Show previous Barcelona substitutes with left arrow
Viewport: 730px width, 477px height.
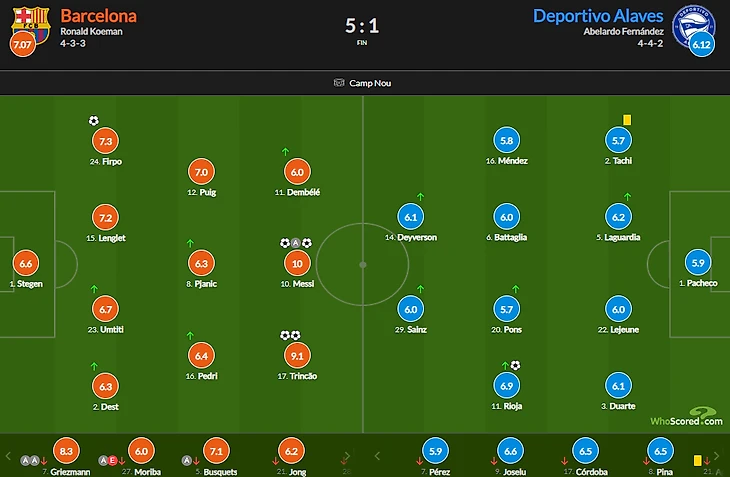8,456
